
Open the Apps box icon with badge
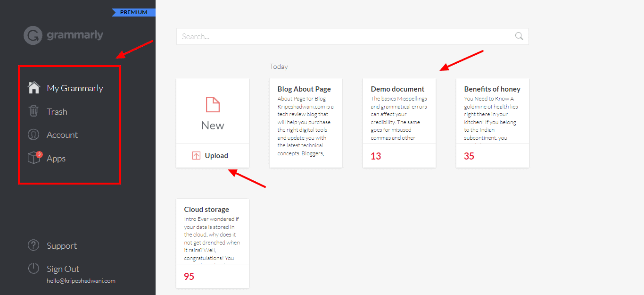tap(34, 158)
